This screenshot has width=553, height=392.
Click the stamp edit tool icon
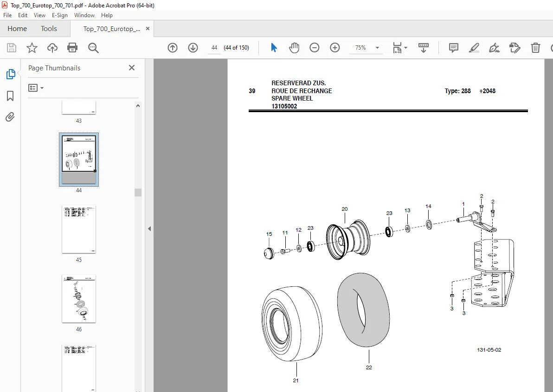[514, 48]
